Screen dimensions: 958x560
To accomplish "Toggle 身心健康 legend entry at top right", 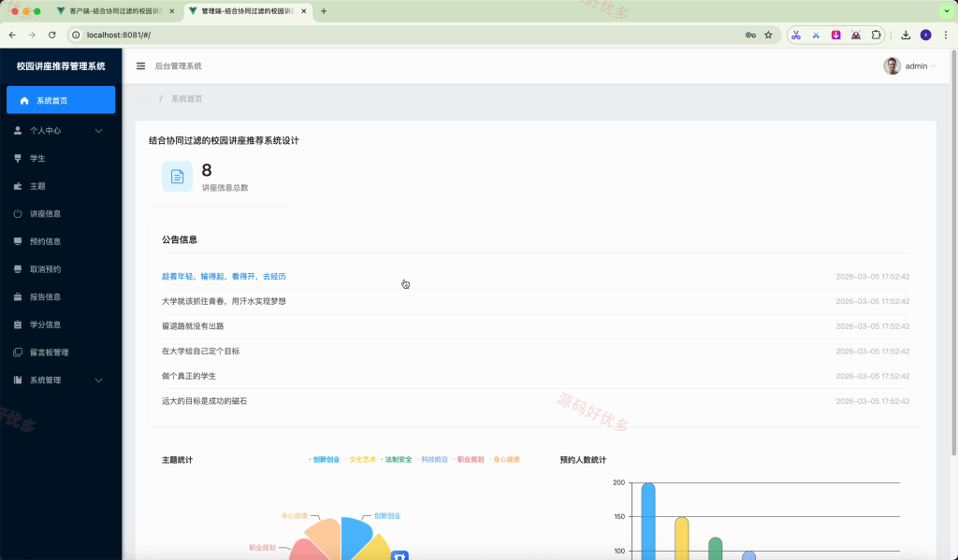I will coord(504,460).
